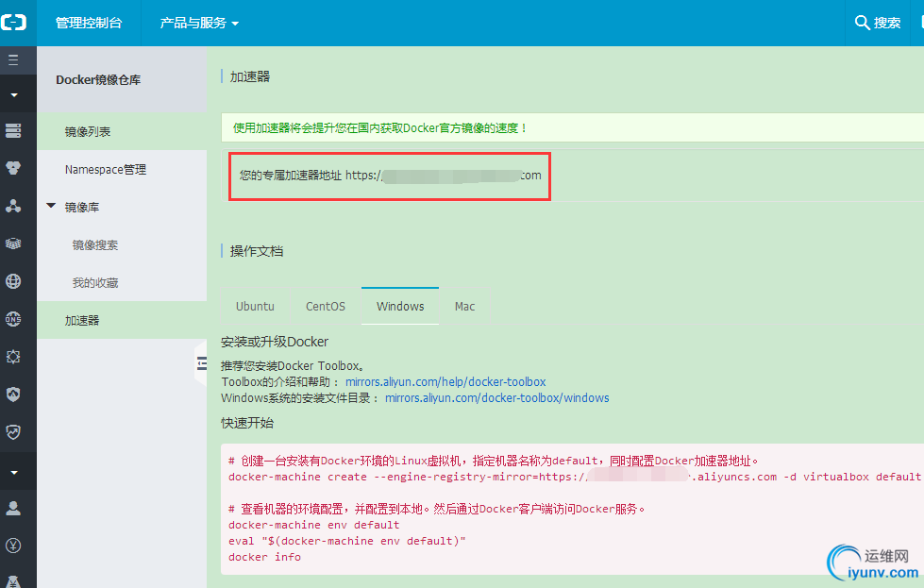The height and width of the screenshot is (588, 924).
Task: Open the gear-like settings icon in sidebar
Action: (13, 357)
